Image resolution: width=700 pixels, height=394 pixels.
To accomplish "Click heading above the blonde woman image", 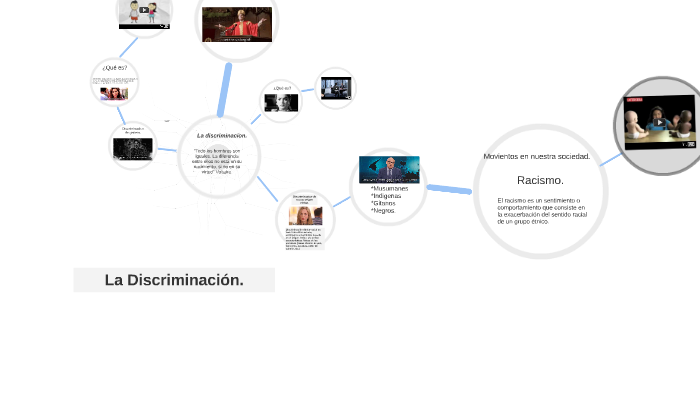I will tap(304, 199).
